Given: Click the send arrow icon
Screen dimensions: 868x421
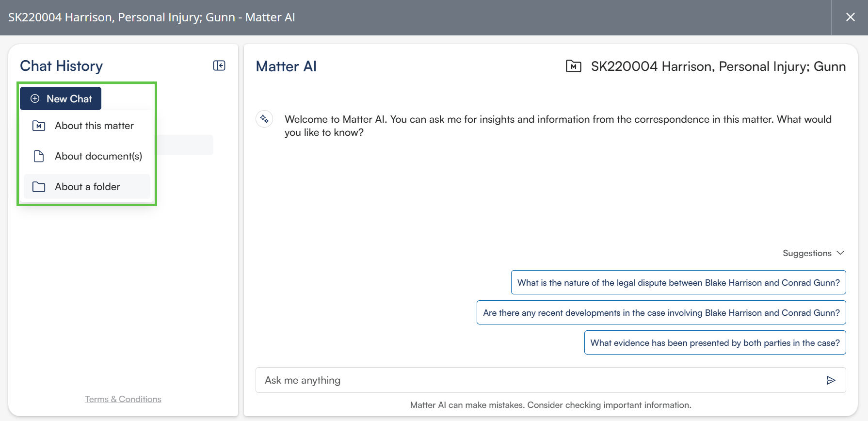Looking at the screenshot, I should point(831,380).
